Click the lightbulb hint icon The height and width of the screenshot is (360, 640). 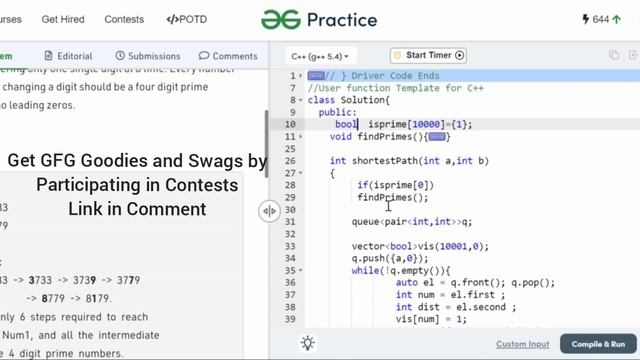[x=308, y=343]
